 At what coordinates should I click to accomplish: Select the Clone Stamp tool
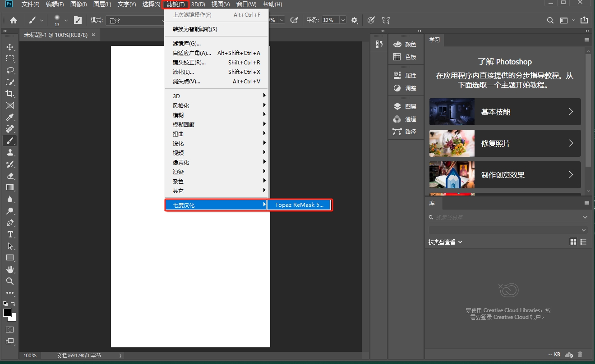click(10, 152)
